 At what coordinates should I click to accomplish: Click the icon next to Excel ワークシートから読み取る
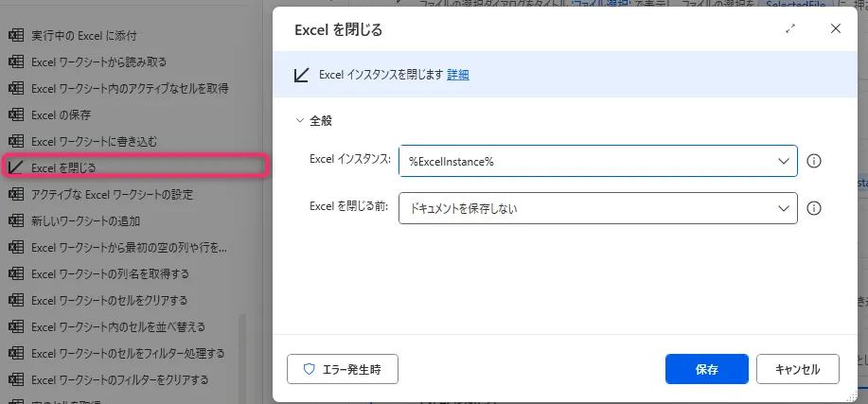coord(15,61)
